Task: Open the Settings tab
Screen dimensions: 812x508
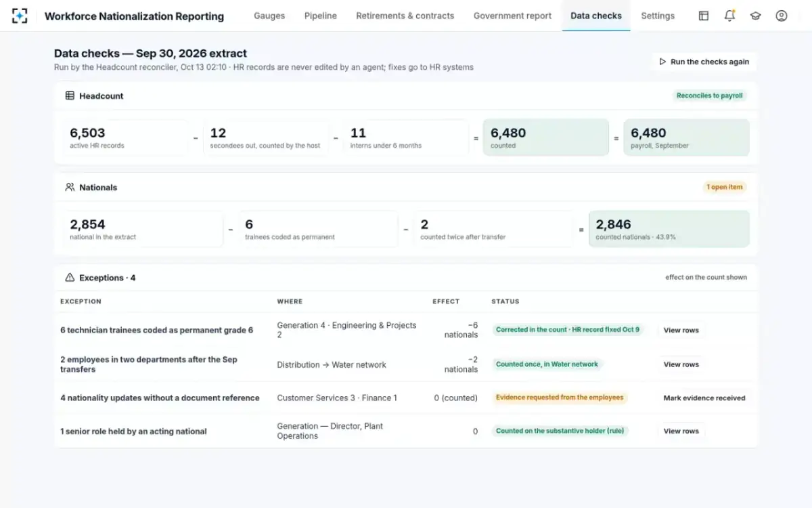Action: [658, 16]
